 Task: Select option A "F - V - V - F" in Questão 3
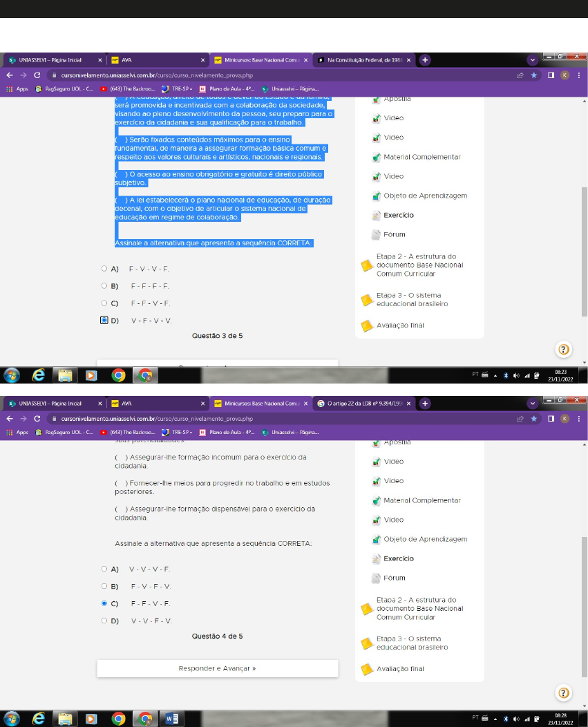click(104, 268)
